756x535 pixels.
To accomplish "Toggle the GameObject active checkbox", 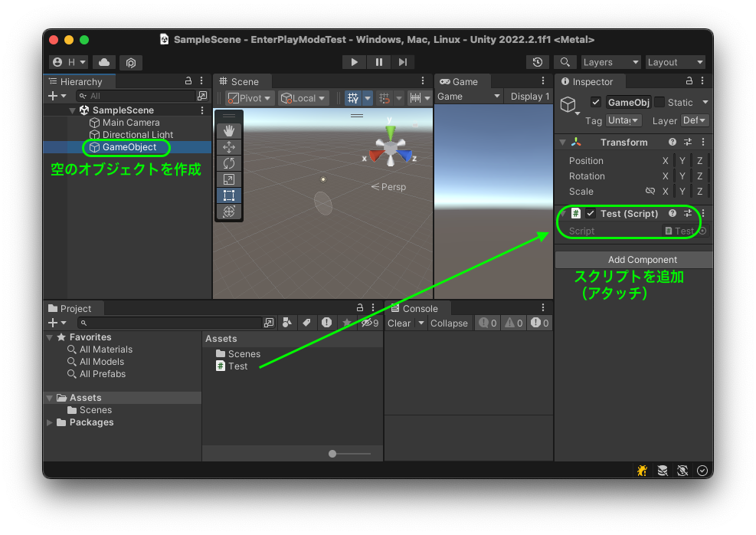I will (x=596, y=102).
